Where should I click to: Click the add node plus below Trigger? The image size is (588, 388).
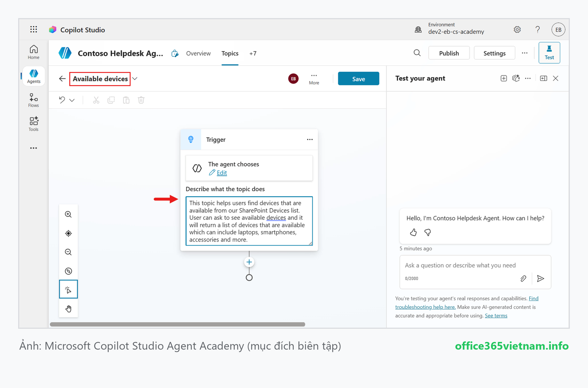249,262
